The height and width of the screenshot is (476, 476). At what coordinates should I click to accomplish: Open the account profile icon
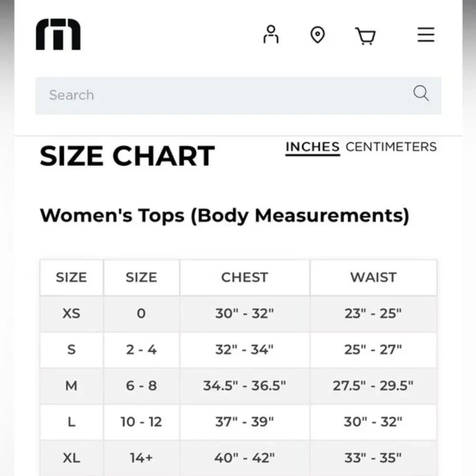pyautogui.click(x=270, y=35)
